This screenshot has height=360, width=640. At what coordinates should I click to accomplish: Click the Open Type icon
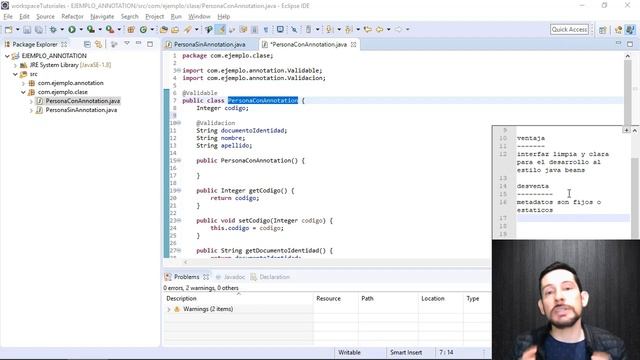click(x=164, y=29)
